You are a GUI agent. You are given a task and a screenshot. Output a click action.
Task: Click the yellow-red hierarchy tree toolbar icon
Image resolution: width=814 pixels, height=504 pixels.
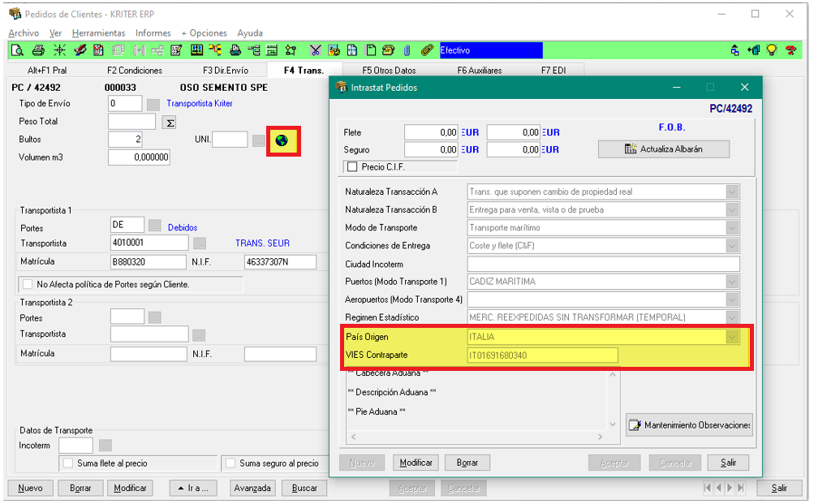(215, 50)
